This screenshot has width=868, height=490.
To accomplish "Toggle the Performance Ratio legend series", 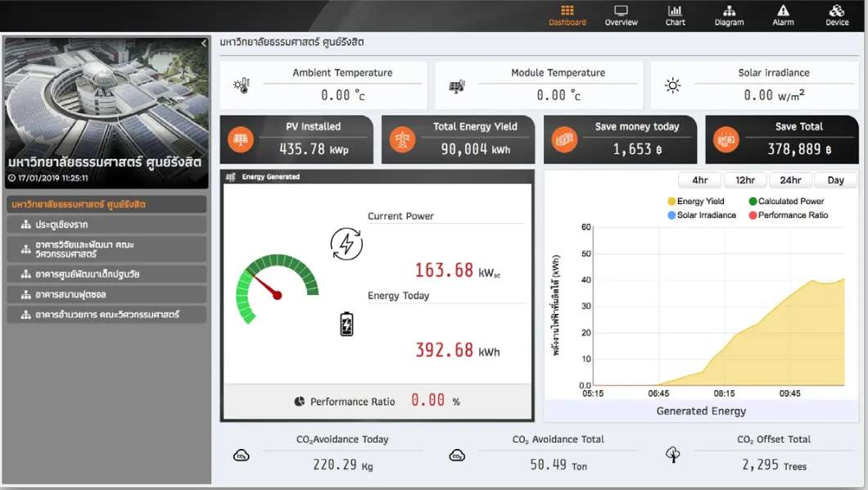I will [789, 216].
